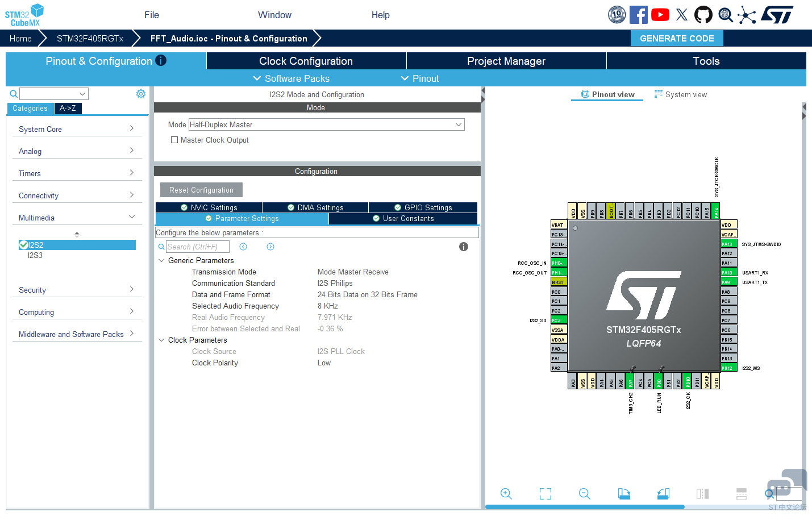
Task: Click info icon beside Pinout & Configuration
Action: tap(161, 60)
